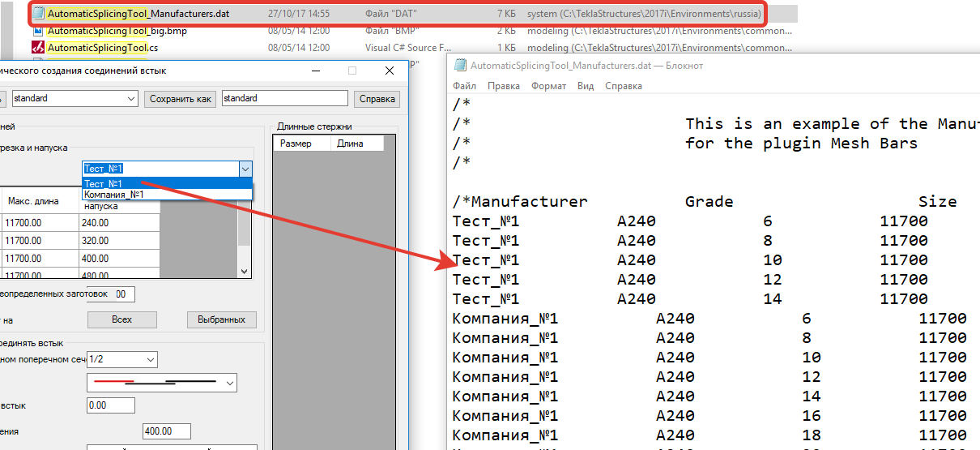Click Visual C# Source F... type cell
The height and width of the screenshot is (450, 980).
tap(408, 48)
